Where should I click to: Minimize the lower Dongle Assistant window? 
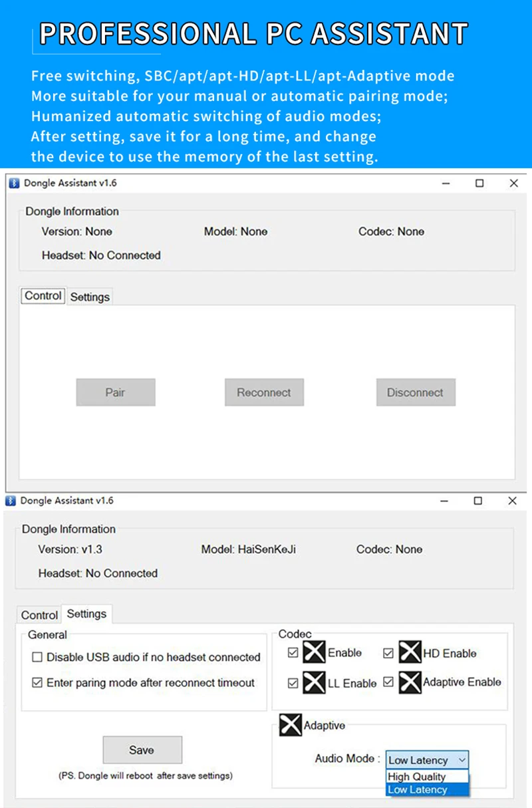pyautogui.click(x=444, y=501)
